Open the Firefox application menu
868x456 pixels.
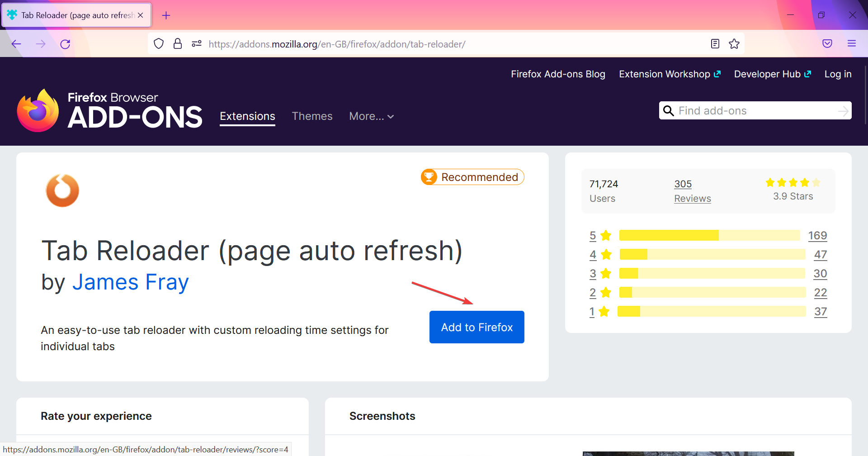click(x=852, y=43)
